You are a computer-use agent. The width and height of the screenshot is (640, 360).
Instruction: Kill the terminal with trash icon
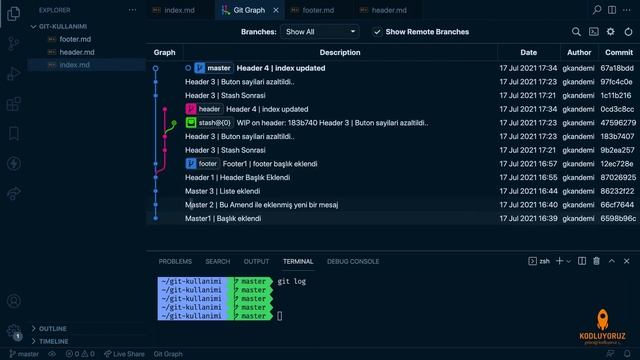[596, 261]
